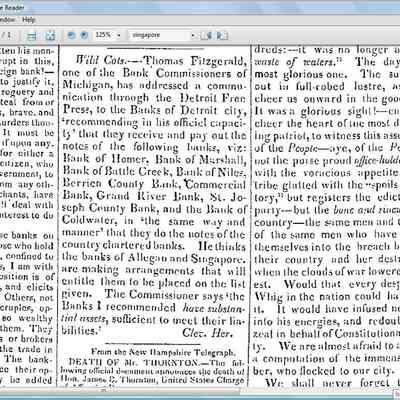Click 'From the New Hampshire Telegraph' line
Image resolution: width=400 pixels, height=400 pixels.
click(163, 352)
